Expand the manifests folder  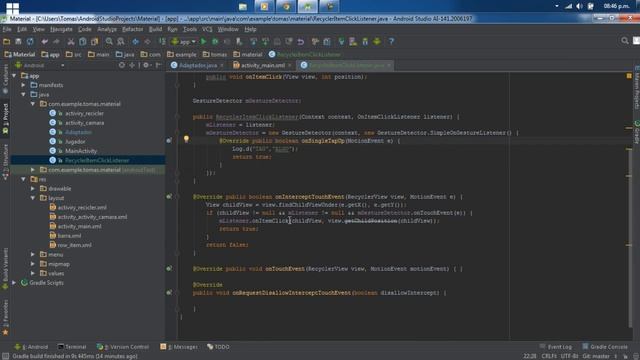(x=23, y=85)
